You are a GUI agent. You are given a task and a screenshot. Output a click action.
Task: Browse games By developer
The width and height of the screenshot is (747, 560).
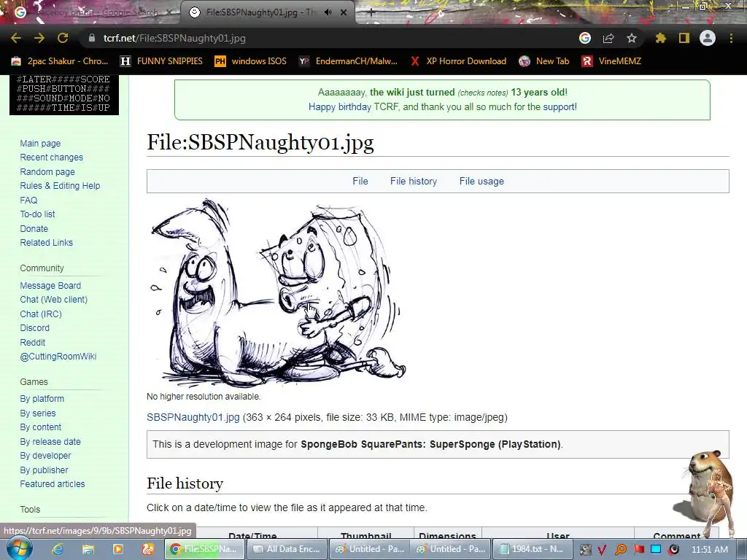pyautogui.click(x=45, y=455)
